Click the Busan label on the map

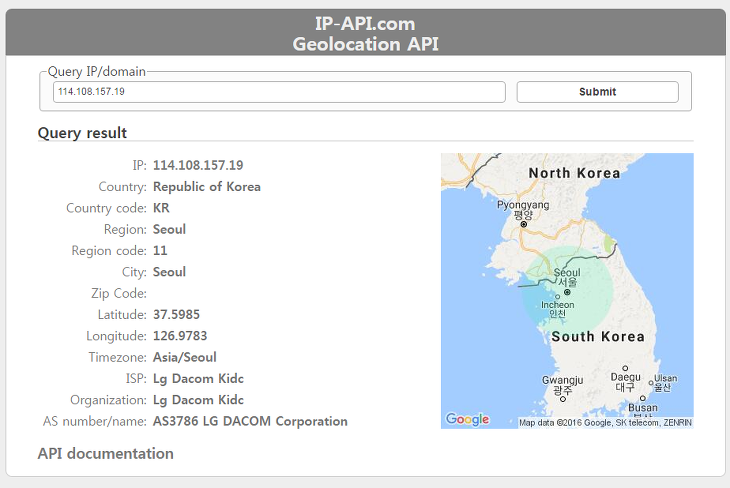click(643, 407)
